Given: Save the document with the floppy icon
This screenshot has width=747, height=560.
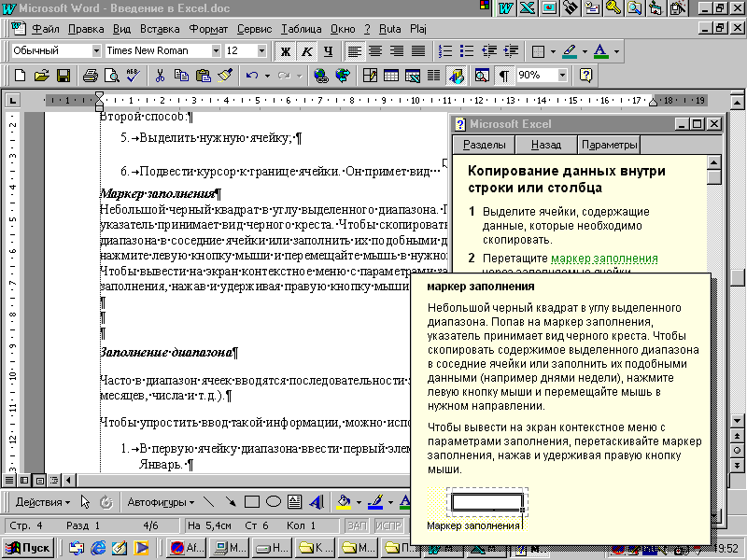Looking at the screenshot, I should [x=63, y=76].
